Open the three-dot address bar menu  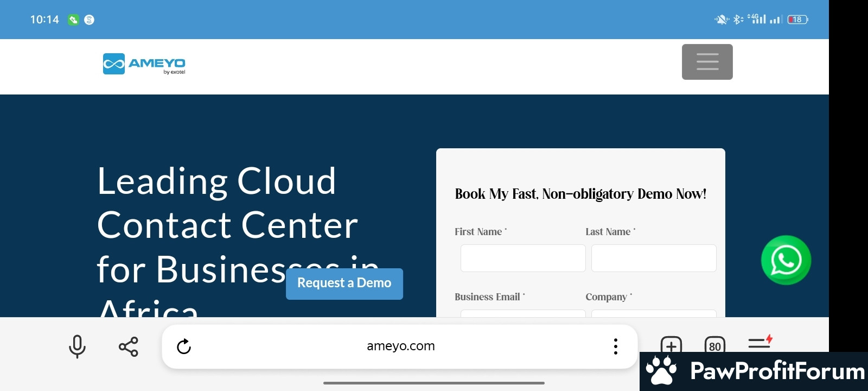pyautogui.click(x=615, y=346)
